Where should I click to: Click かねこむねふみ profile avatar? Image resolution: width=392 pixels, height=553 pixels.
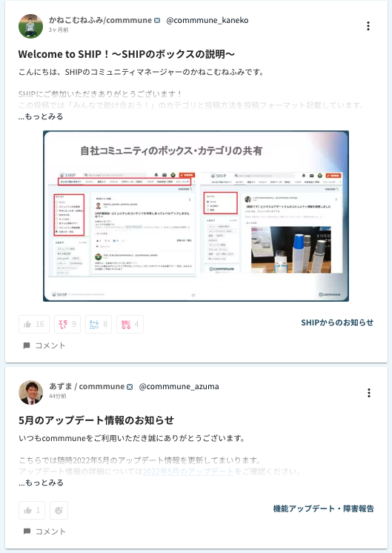30,26
